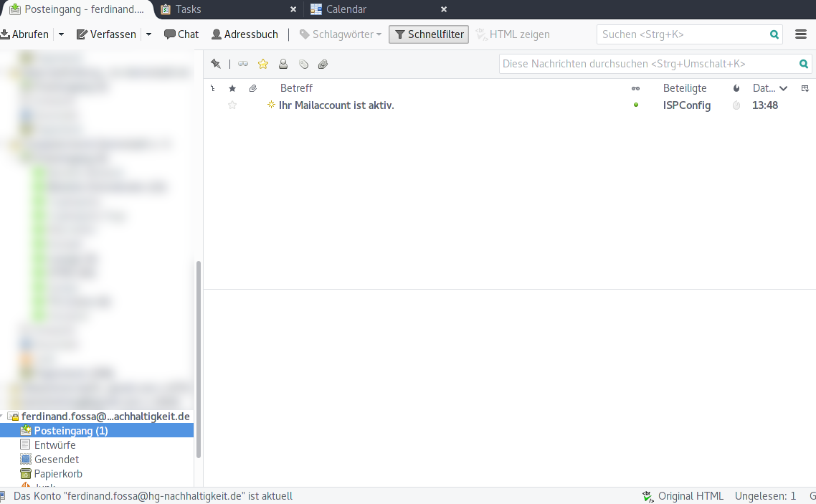Mark the ISPConfig message as junk
This screenshot has width=816, height=504.
(x=736, y=105)
